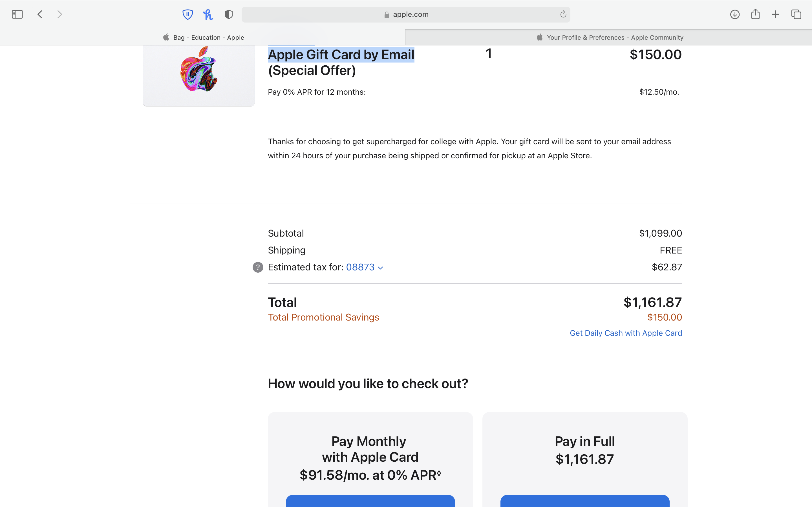Open the Honey extension icon
812x507 pixels.
(208, 14)
